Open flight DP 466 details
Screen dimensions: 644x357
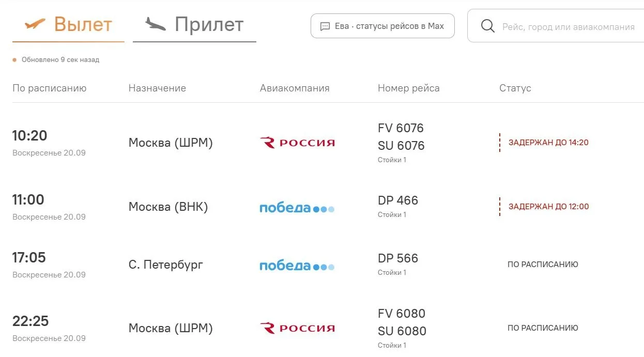398,200
